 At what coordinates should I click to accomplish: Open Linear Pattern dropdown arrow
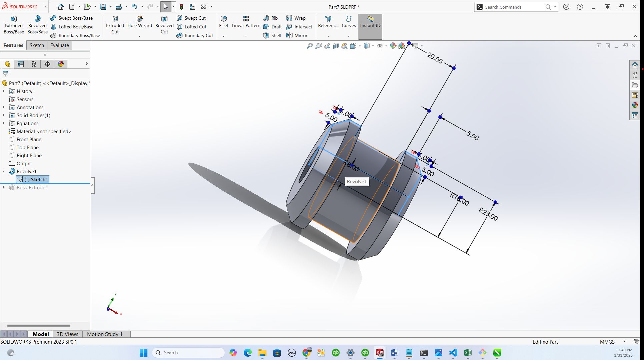[x=246, y=36]
